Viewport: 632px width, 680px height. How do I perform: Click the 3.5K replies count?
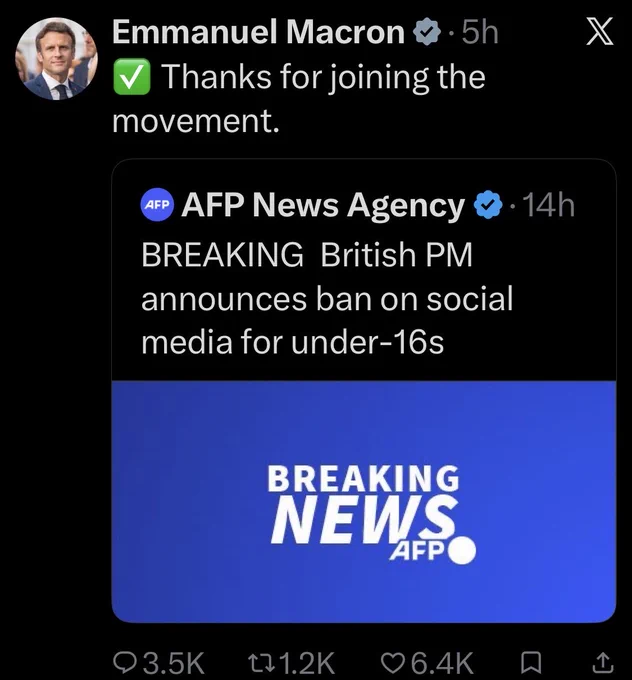[x=173, y=662]
